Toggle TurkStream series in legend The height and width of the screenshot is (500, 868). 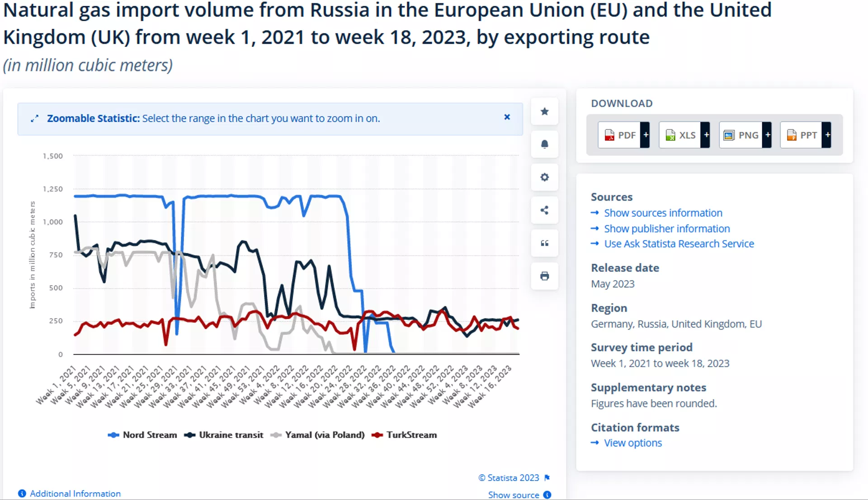pyautogui.click(x=404, y=435)
